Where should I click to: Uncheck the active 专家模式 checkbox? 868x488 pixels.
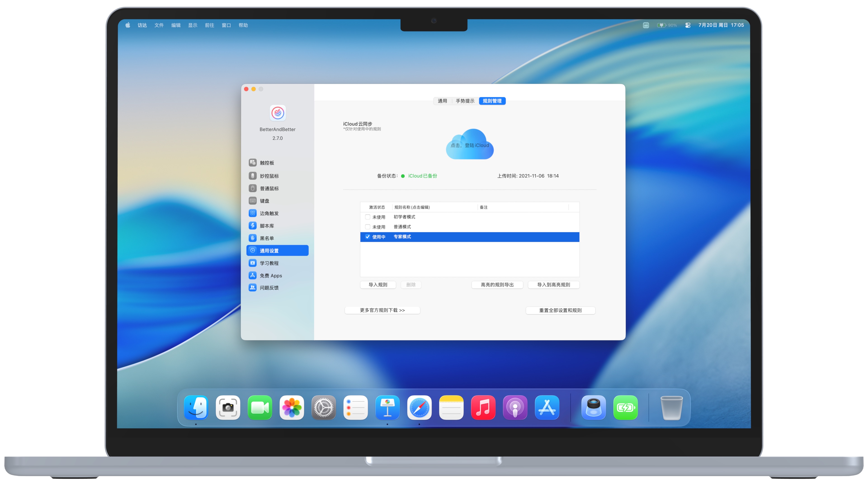pyautogui.click(x=367, y=237)
